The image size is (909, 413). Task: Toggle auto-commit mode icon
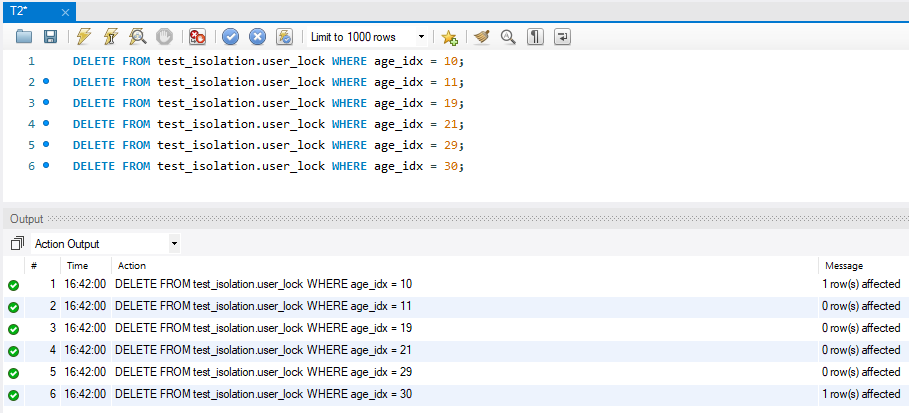coord(284,37)
